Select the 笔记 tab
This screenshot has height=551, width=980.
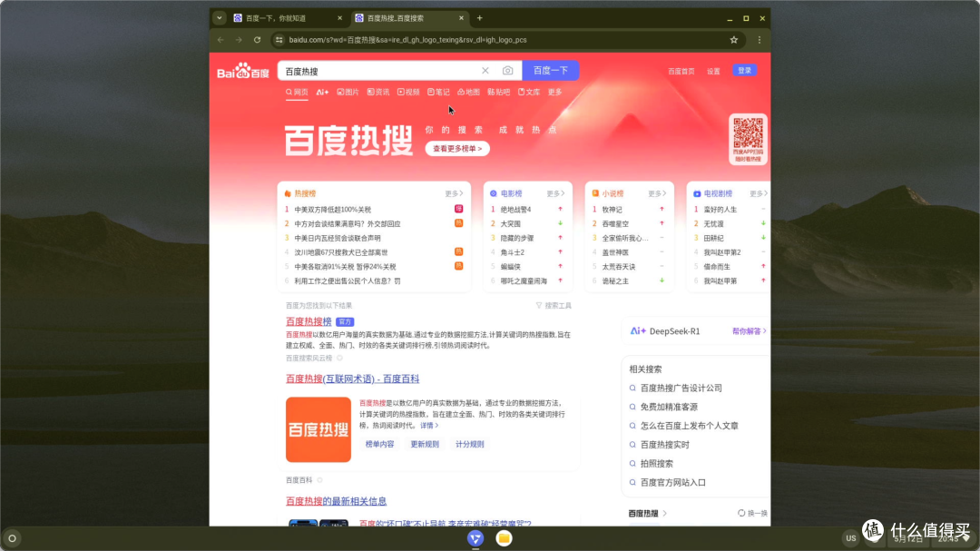[439, 92]
